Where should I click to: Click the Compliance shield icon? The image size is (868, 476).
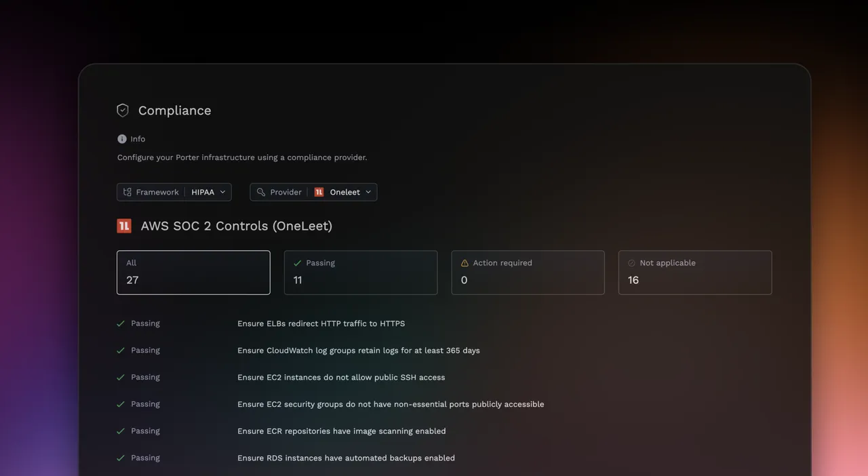(x=123, y=111)
